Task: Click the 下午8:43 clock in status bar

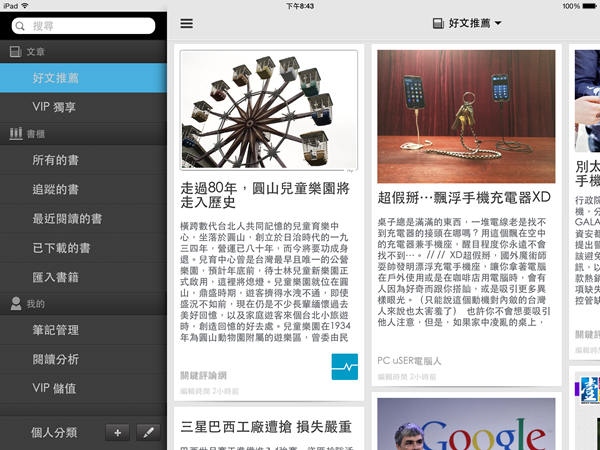Action: coord(300,6)
